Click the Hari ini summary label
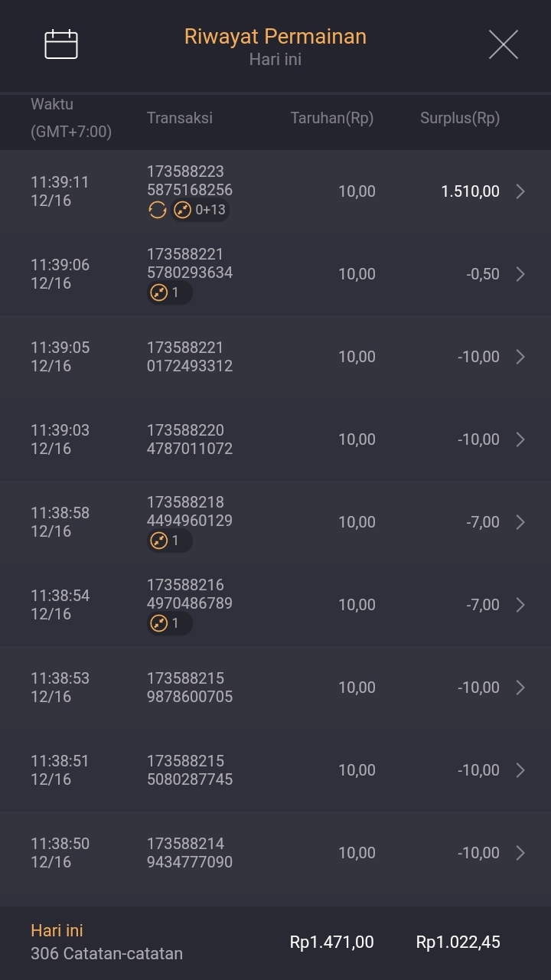This screenshot has width=551, height=980. (57, 930)
